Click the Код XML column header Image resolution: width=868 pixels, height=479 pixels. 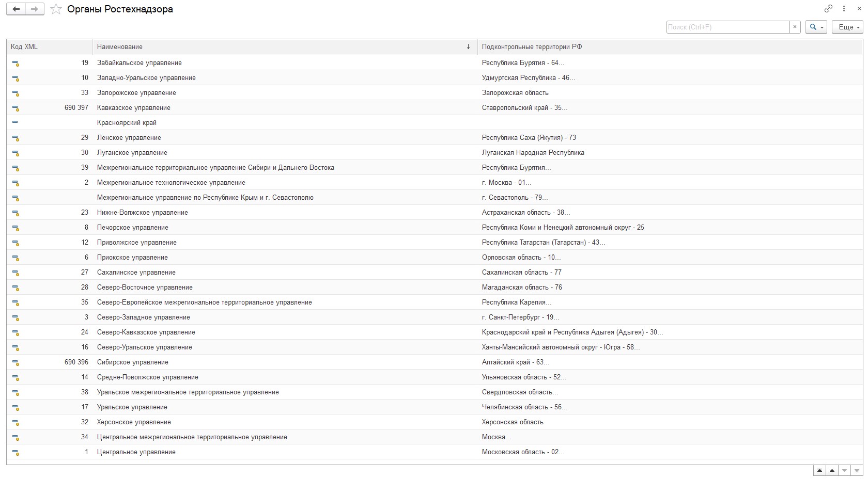click(x=49, y=47)
